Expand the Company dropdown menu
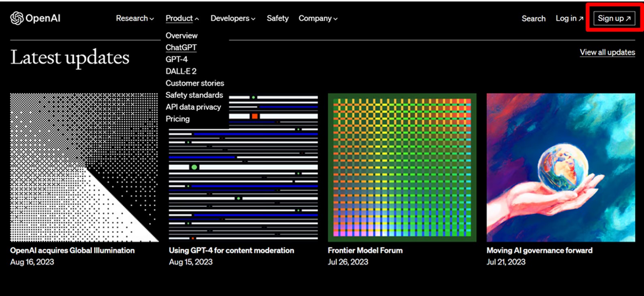 [x=318, y=18]
